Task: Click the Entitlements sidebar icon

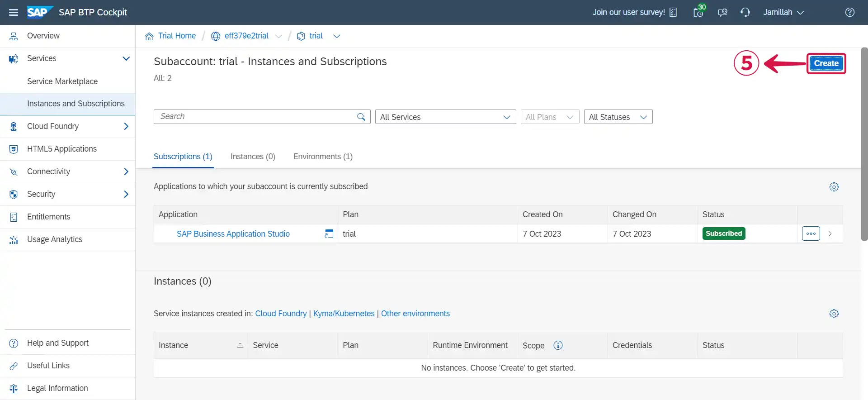Action: coord(14,217)
